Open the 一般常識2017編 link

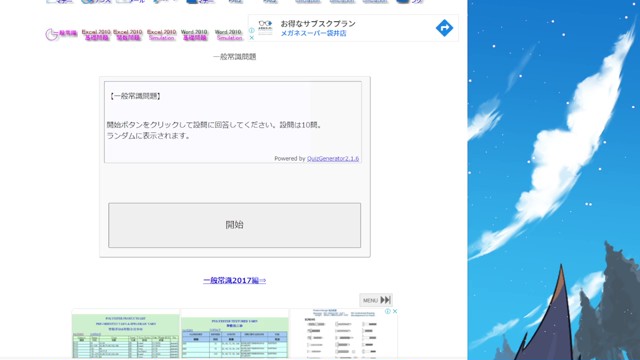pos(235,280)
